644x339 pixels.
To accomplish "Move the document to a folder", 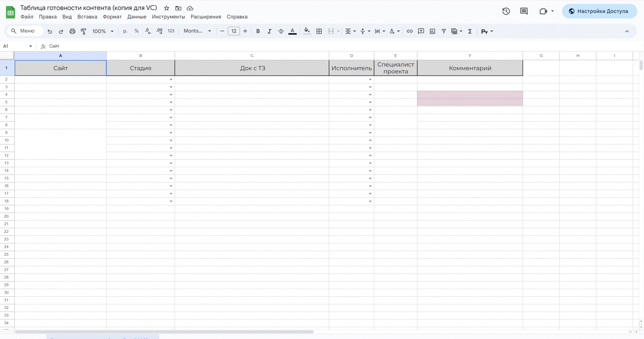I will click(178, 8).
